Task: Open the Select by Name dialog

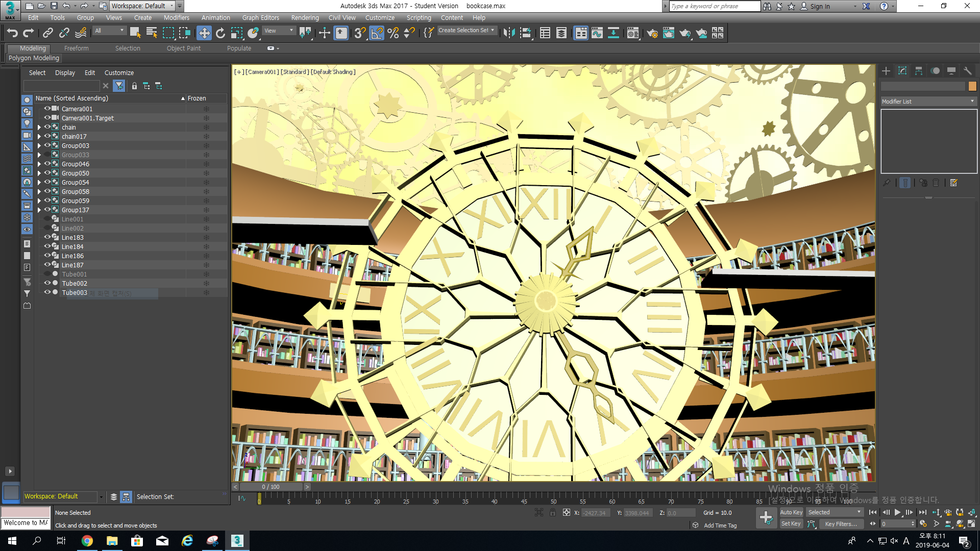Action: click(152, 33)
